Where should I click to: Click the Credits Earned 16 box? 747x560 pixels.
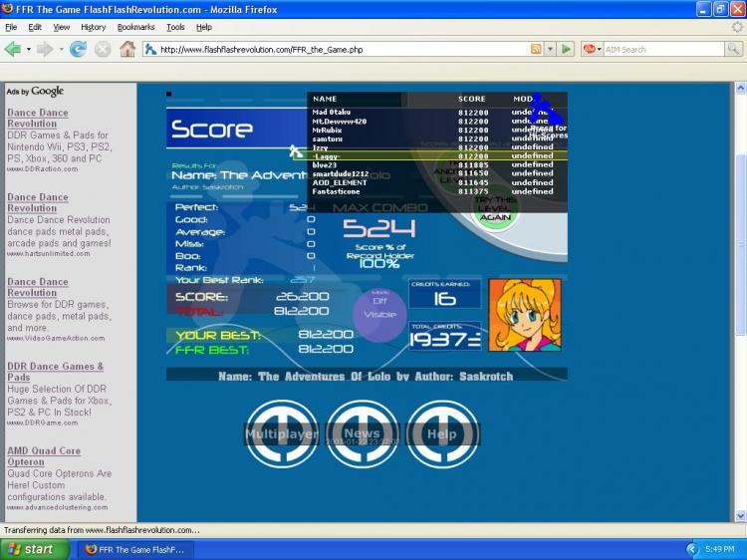click(x=444, y=294)
